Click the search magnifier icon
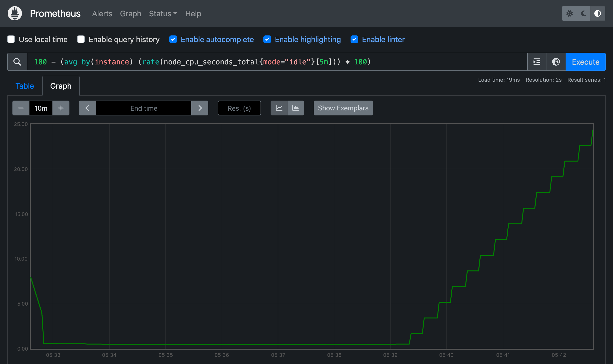This screenshot has height=364, width=613. click(17, 62)
